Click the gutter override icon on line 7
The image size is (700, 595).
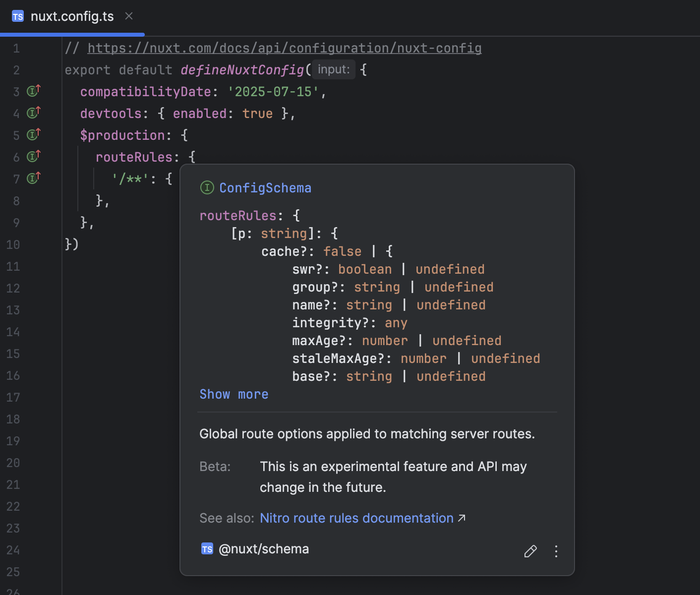pyautogui.click(x=32, y=178)
